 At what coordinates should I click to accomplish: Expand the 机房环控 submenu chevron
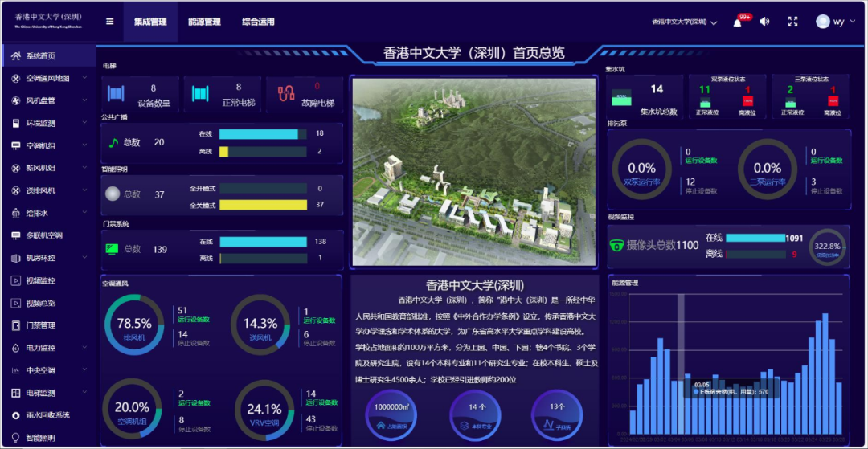pyautogui.click(x=84, y=258)
